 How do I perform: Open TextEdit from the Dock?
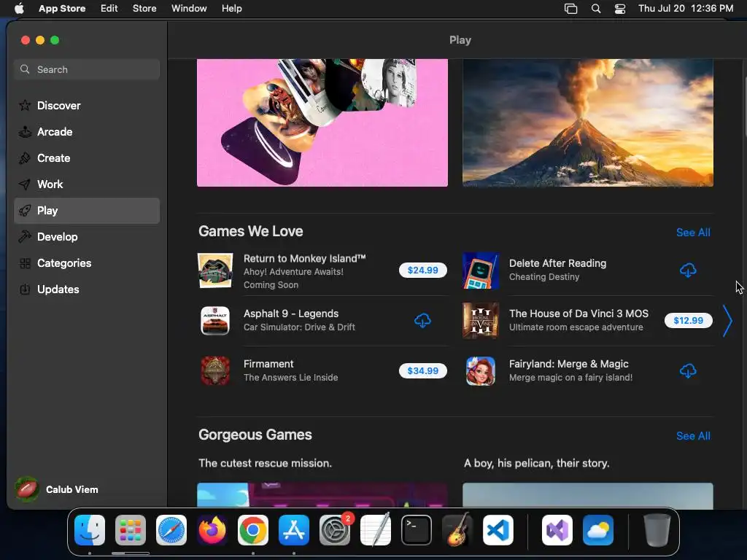point(376,530)
